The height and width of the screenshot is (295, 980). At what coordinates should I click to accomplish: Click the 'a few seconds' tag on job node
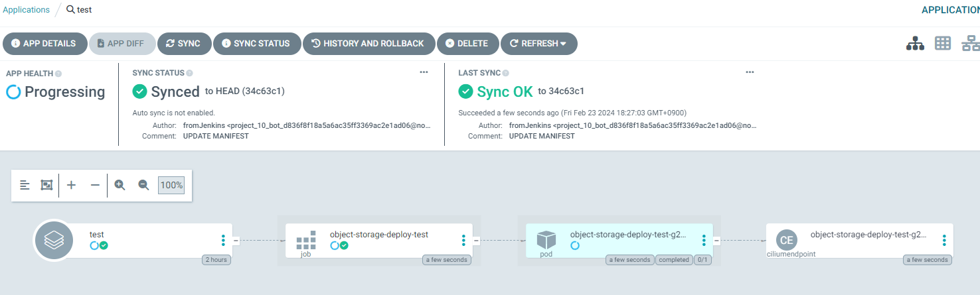447,260
